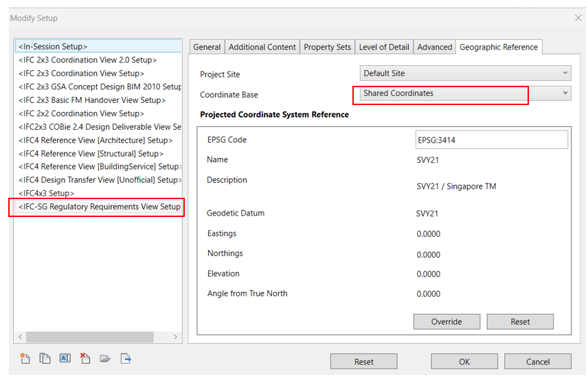Select IFC-SG Regulatory Requirements View Setup

(100, 207)
